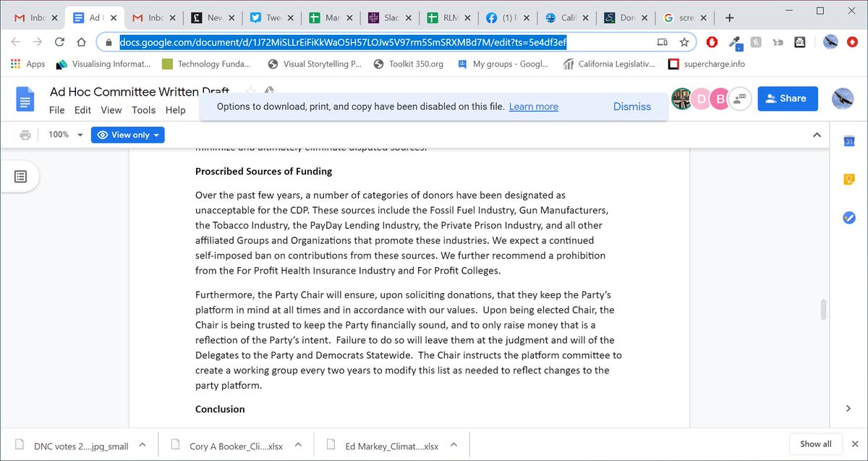
Task: Reload the current page
Action: (60, 42)
